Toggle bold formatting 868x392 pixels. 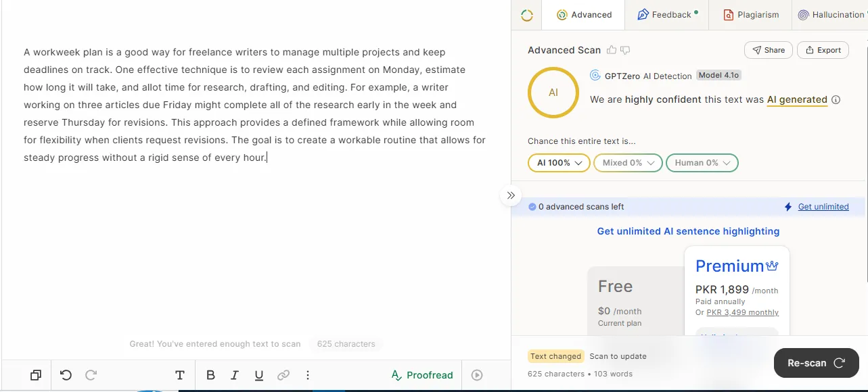click(x=210, y=375)
